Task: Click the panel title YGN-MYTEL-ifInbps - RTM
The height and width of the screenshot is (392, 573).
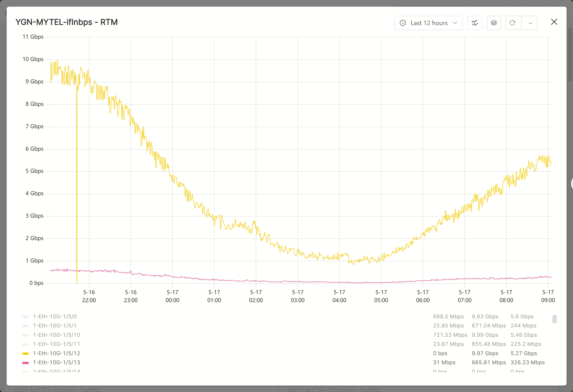Action: pyautogui.click(x=67, y=22)
